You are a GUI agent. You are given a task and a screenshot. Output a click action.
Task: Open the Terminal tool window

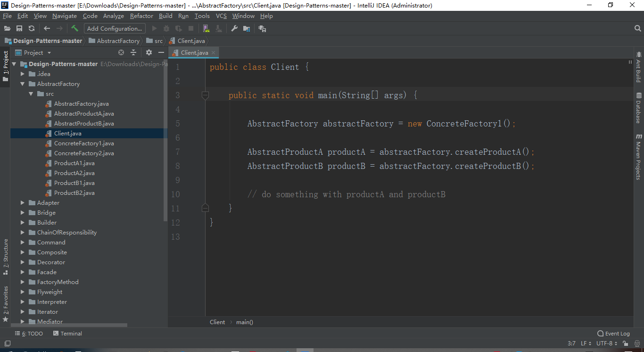67,334
